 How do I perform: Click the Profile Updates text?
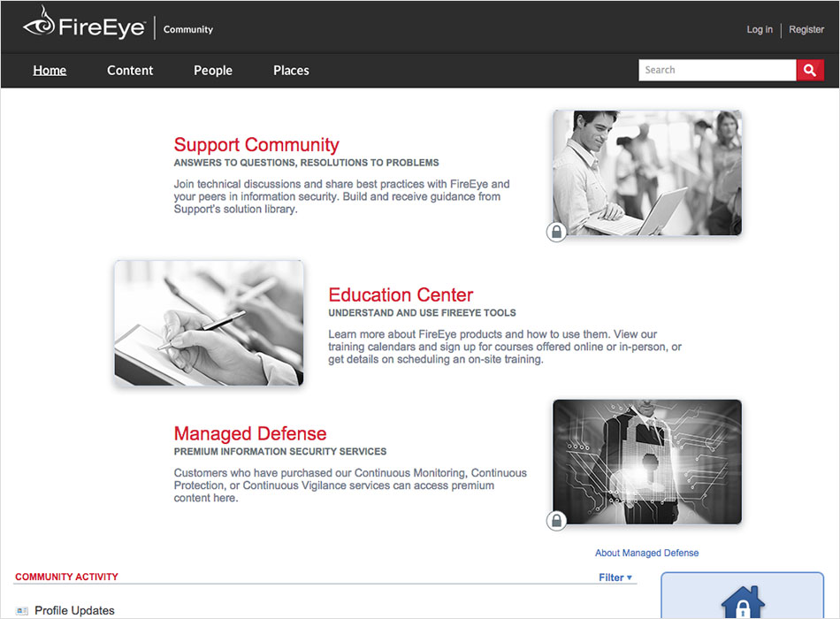click(x=74, y=610)
